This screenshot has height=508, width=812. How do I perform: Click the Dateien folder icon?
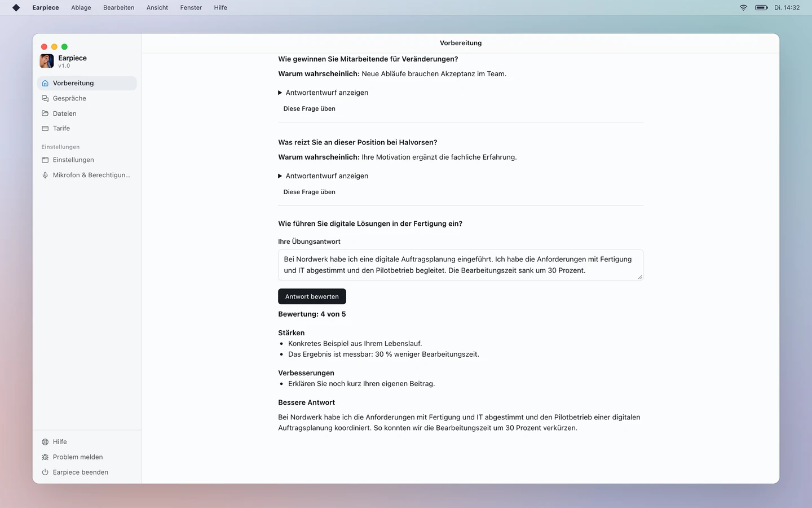(45, 113)
